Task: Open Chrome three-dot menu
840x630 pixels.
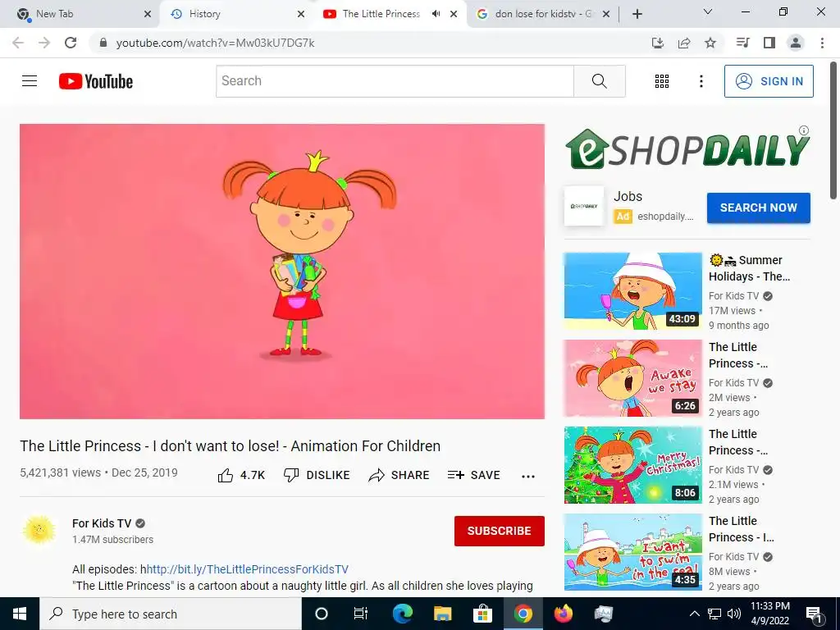Action: coord(822,43)
